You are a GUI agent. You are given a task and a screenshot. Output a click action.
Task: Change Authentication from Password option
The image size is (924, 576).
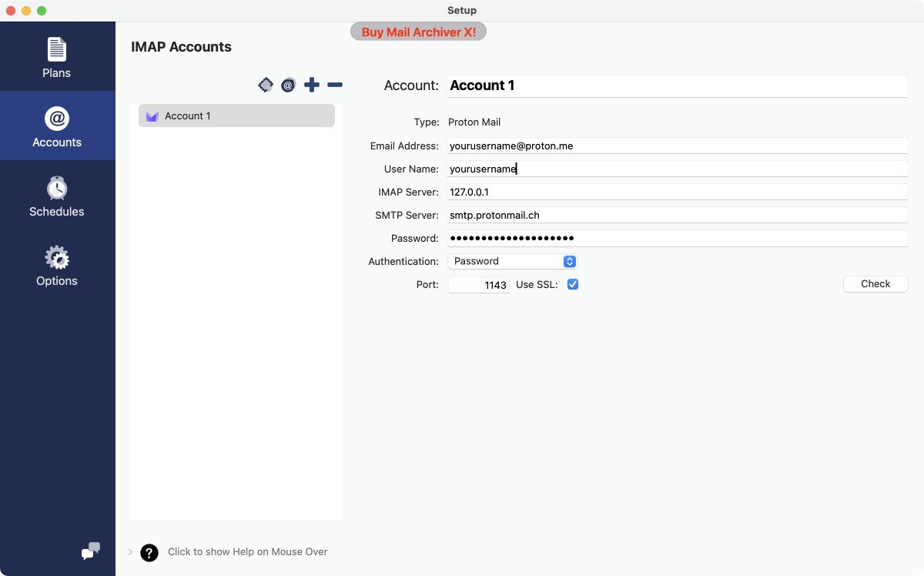click(569, 261)
